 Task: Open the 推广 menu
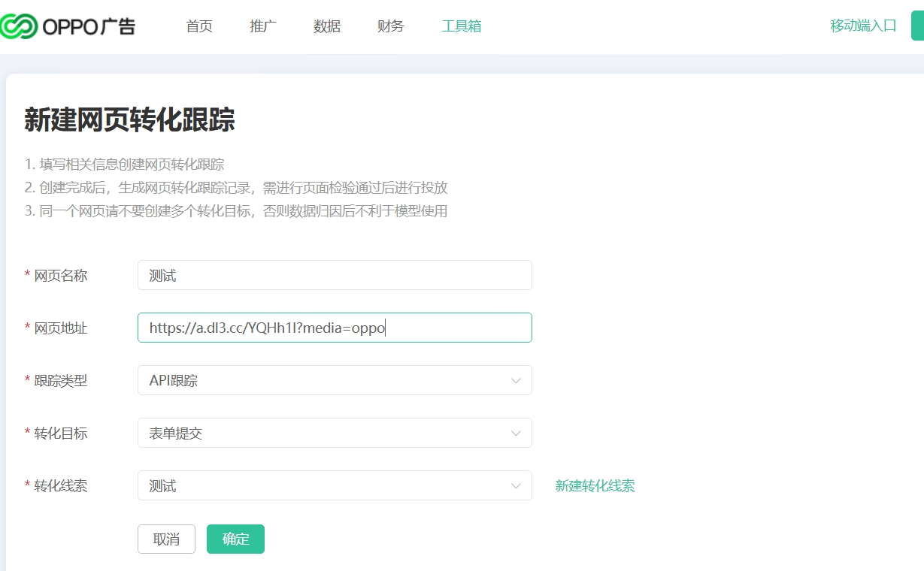coord(263,26)
